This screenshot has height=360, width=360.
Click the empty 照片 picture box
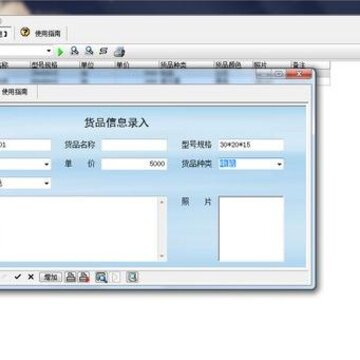[x=251, y=229]
